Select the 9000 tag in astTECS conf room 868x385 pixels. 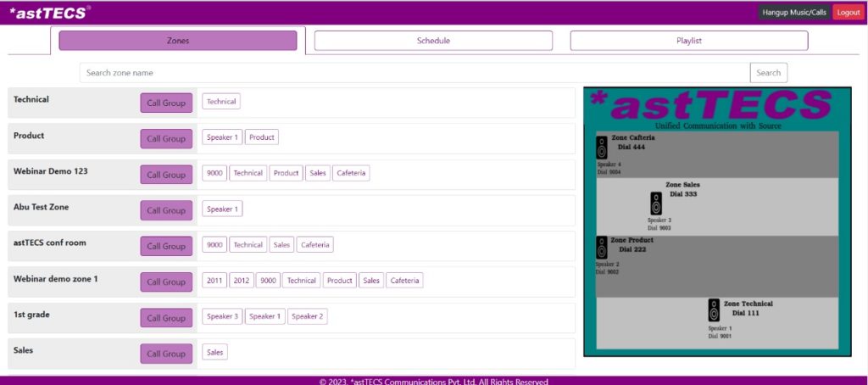[214, 245]
